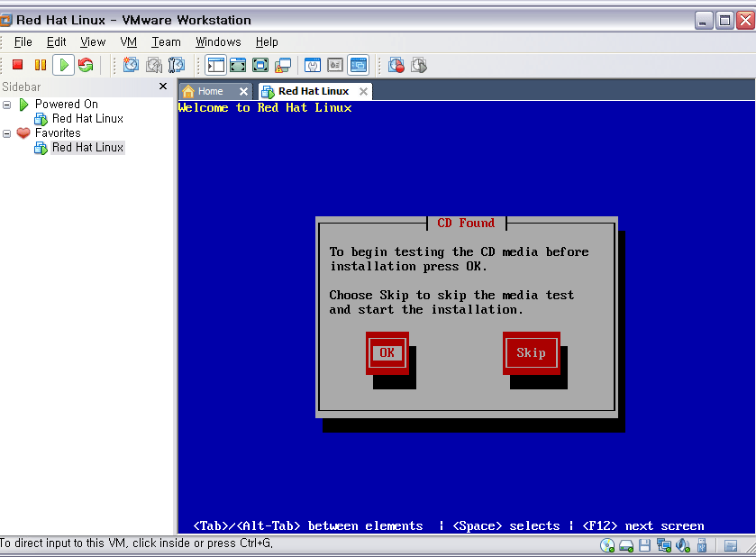This screenshot has height=557, width=756.
Task: Open the VM menu
Action: (128, 42)
